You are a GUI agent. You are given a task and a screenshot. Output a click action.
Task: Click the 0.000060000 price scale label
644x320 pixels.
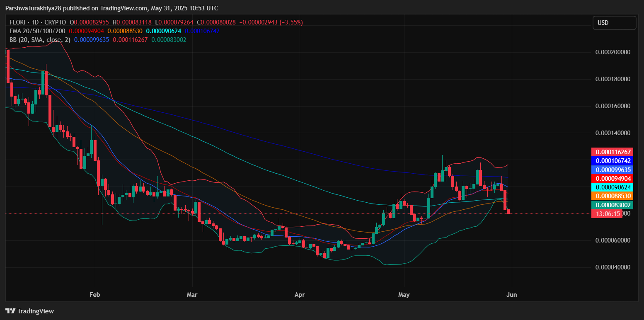(613, 240)
